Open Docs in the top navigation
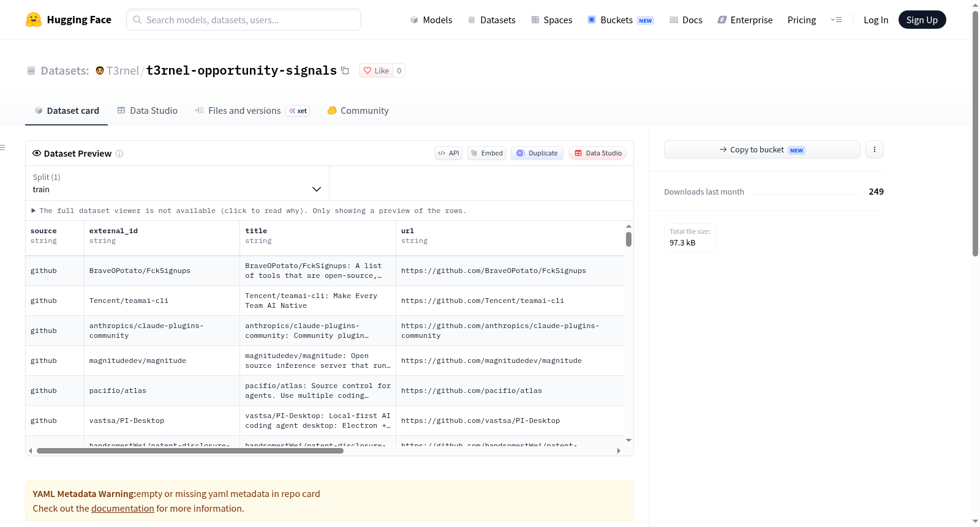The image size is (980, 527). click(685, 20)
